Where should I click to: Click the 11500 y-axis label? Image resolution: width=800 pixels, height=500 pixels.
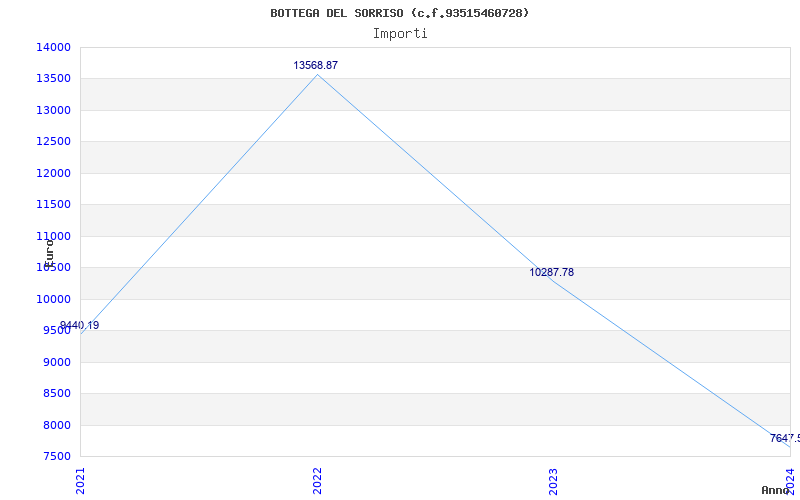pos(53,205)
